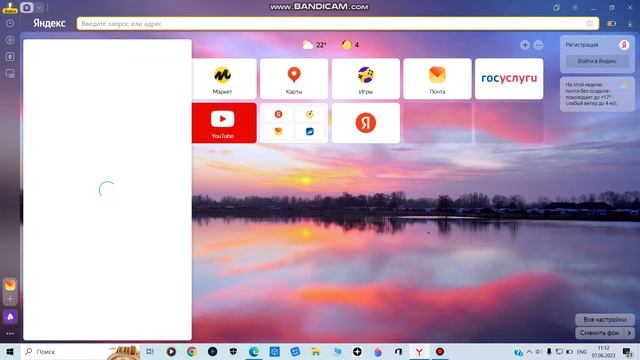Open the history clock icon in sidebar
Image resolution: width=640 pixels, height=360 pixels.
point(10,24)
